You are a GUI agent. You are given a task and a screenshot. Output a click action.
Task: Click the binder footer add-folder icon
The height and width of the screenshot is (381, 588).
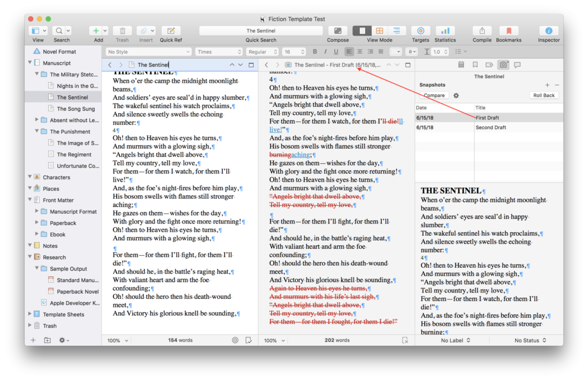point(47,340)
